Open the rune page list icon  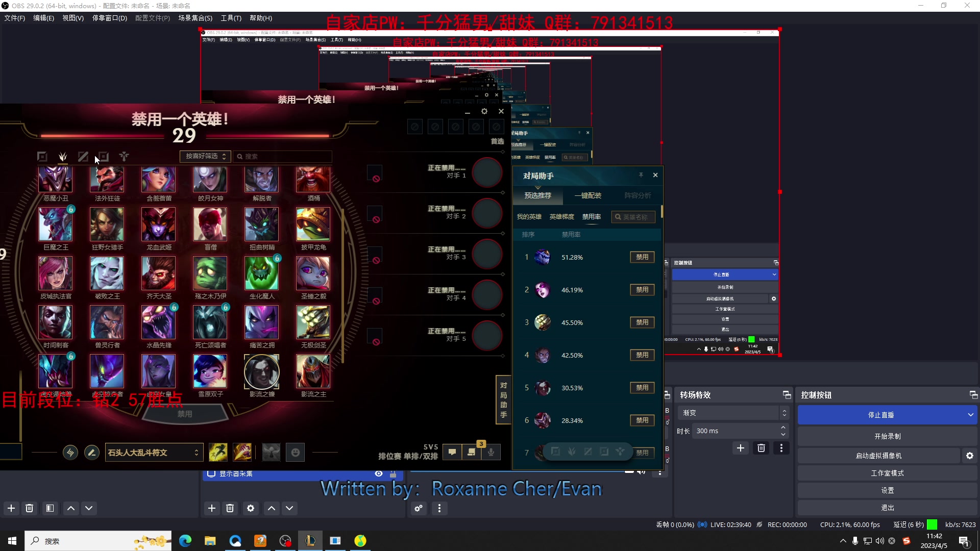(x=70, y=453)
